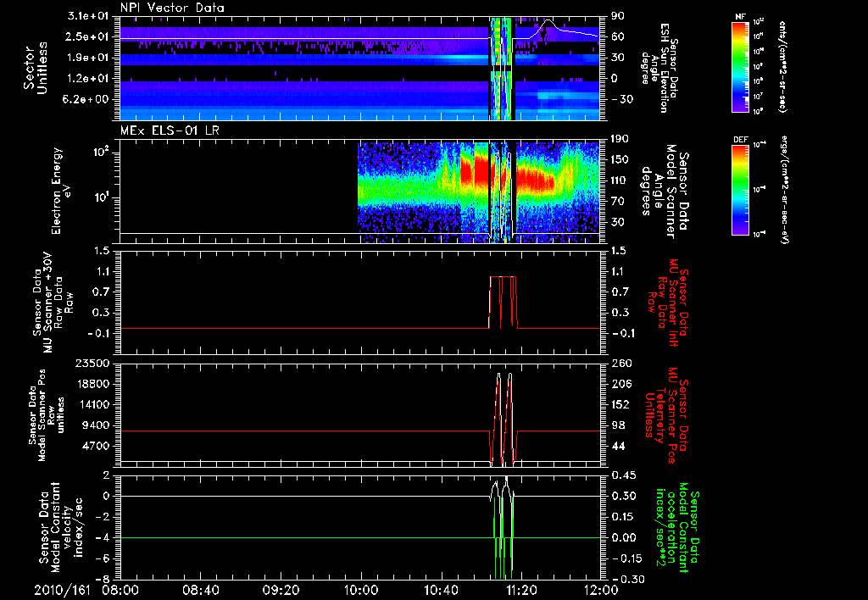Click the 98 telemetry tick label
Image resolution: width=868 pixels, height=600 pixels.
coord(619,425)
